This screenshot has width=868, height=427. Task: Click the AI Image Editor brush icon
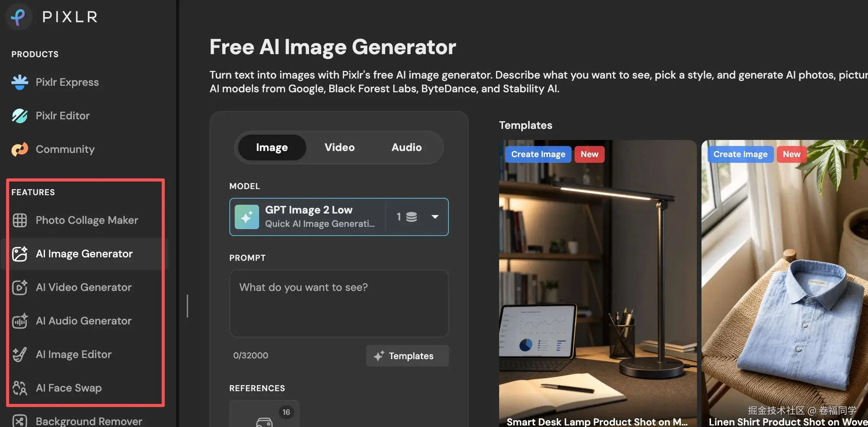point(20,354)
